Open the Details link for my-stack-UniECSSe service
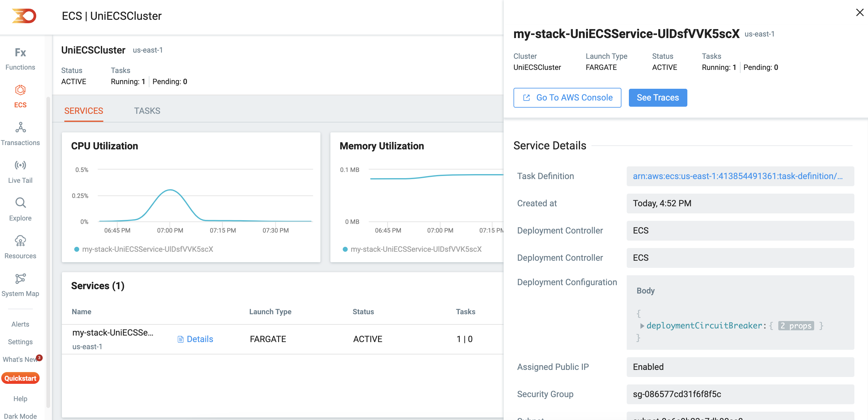The image size is (868, 420). tap(200, 339)
